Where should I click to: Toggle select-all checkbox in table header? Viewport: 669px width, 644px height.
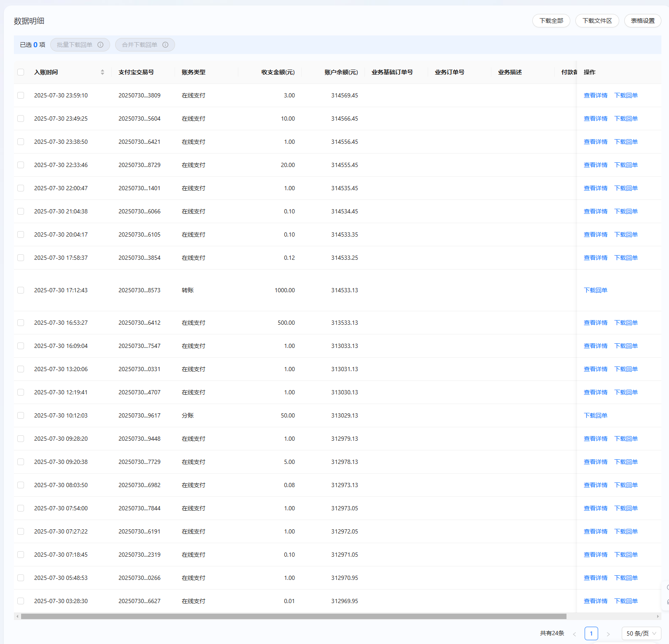pos(21,72)
